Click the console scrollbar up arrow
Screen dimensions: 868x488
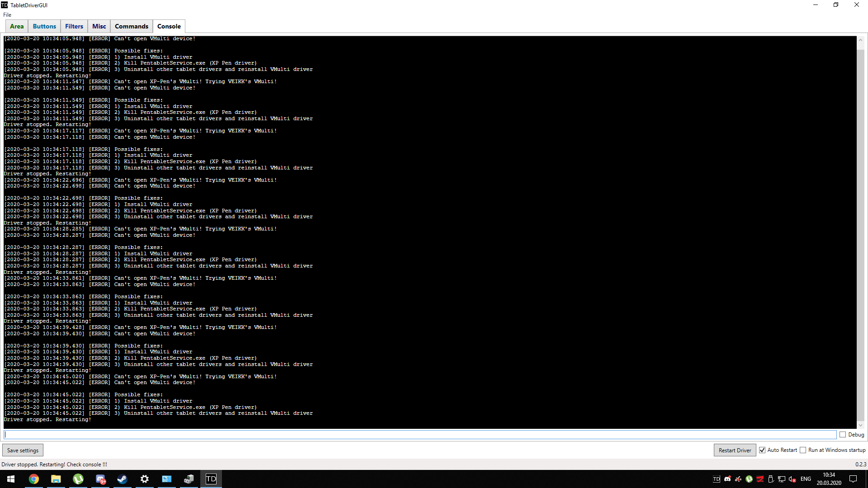[861, 40]
